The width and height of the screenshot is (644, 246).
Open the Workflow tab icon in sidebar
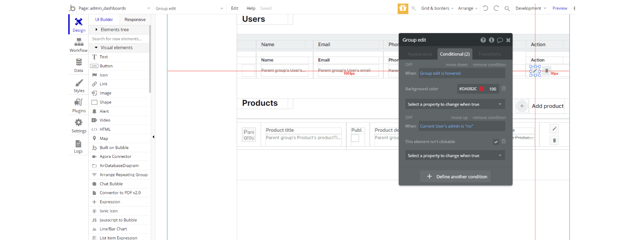(x=78, y=45)
